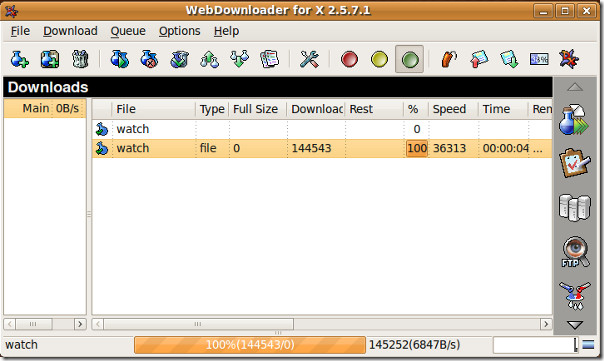
Task: Click the add new download flask icon
Action: tap(19, 59)
